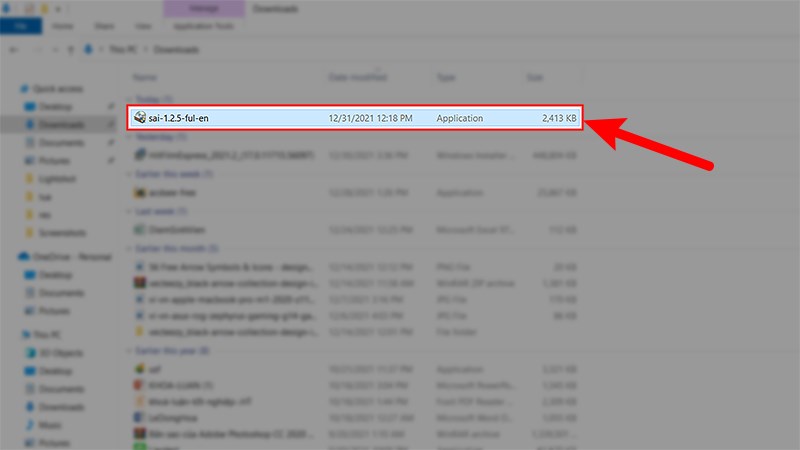Viewport: 800px width, 450px height.
Task: Click the 2,413 KB size value
Action: pos(559,118)
